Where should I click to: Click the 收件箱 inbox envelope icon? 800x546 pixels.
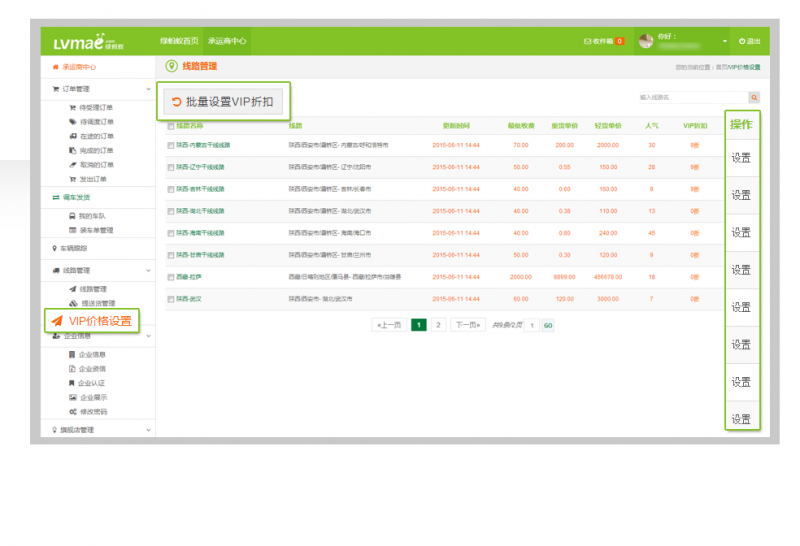[587, 41]
